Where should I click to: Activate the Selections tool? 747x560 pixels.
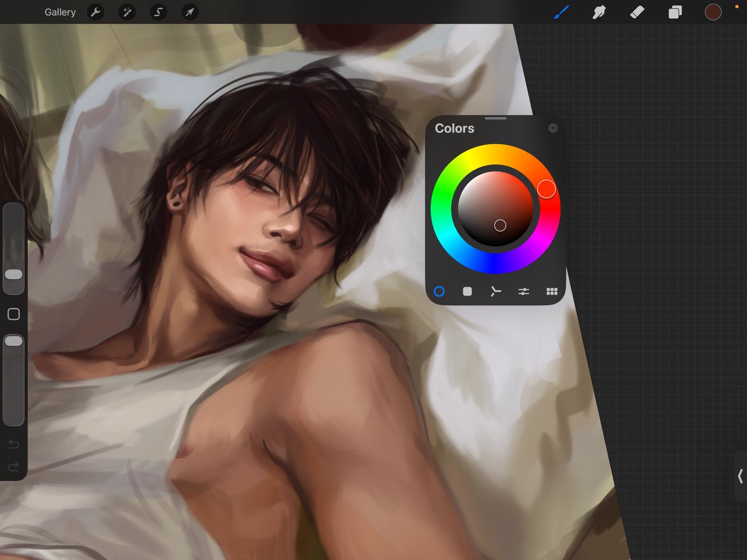(x=158, y=12)
